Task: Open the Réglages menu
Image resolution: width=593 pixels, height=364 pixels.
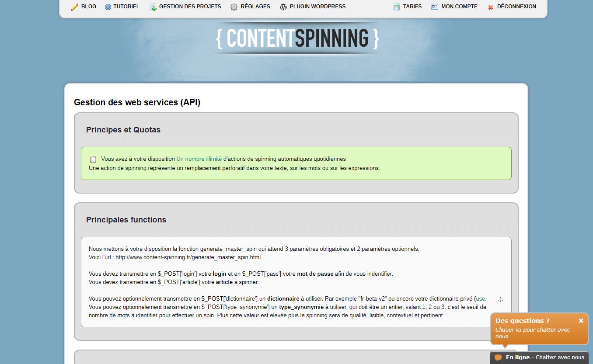Action: pyautogui.click(x=255, y=7)
